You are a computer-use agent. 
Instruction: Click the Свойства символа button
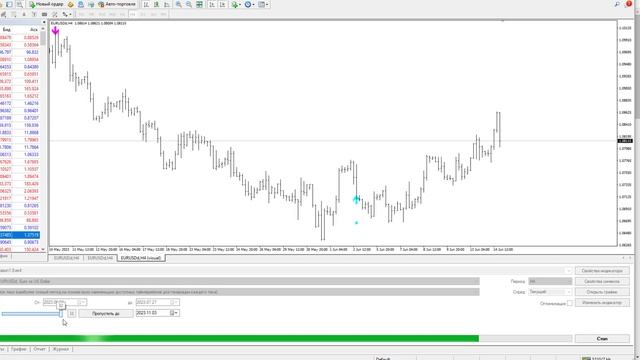click(602, 281)
